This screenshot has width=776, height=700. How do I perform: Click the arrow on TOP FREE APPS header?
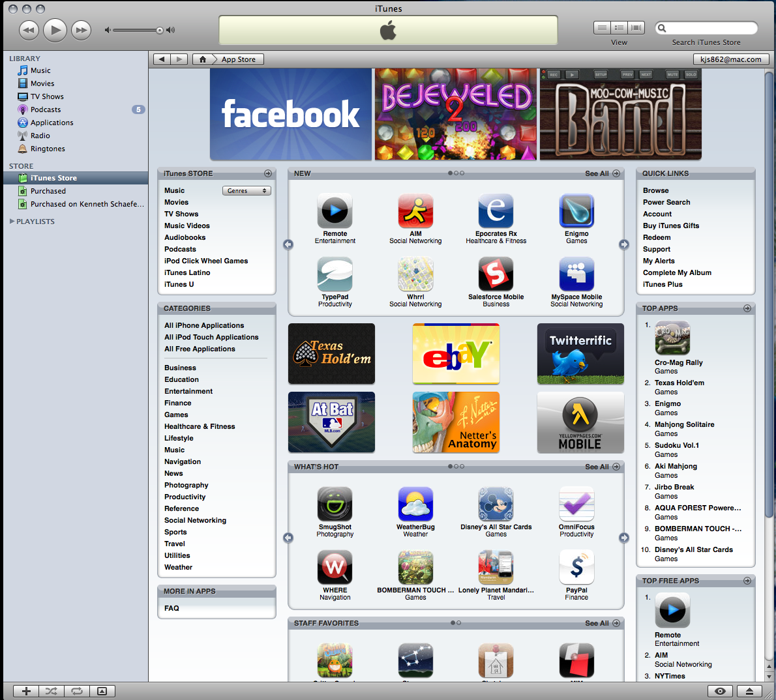tap(747, 581)
